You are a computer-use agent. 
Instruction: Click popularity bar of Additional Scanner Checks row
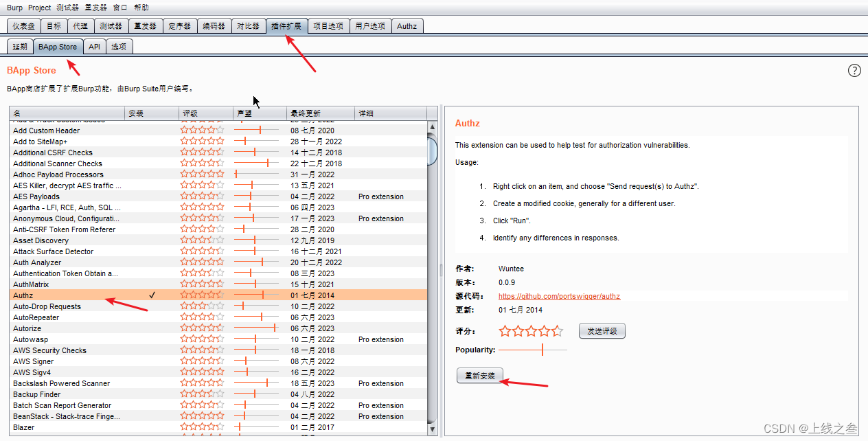(257, 163)
